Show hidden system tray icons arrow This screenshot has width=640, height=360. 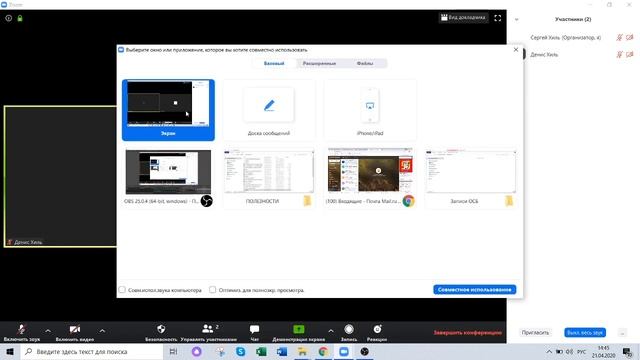(549, 351)
